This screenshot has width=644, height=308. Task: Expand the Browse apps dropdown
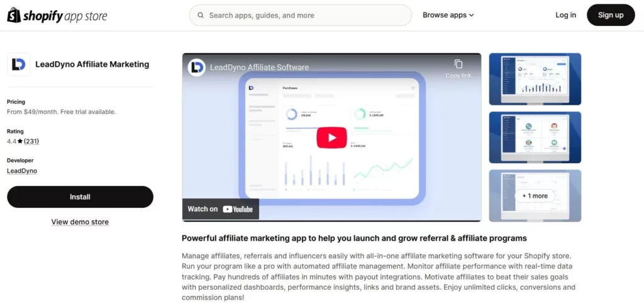pos(448,15)
